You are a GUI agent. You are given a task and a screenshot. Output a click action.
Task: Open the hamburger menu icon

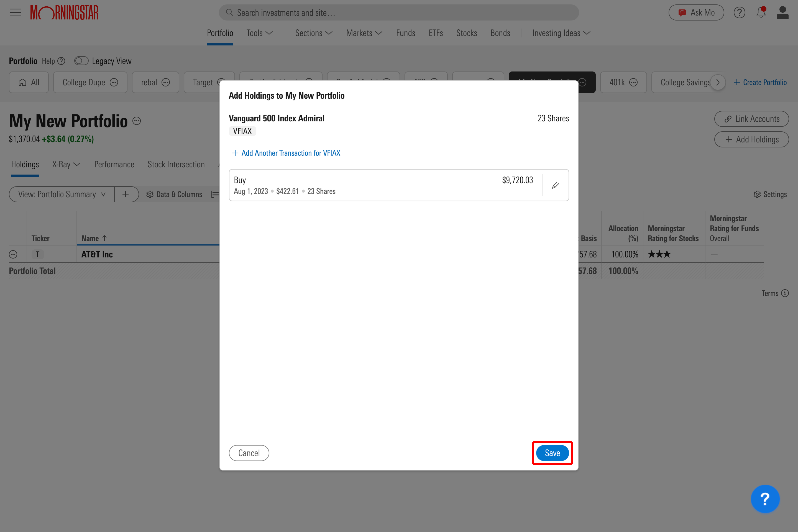15,12
